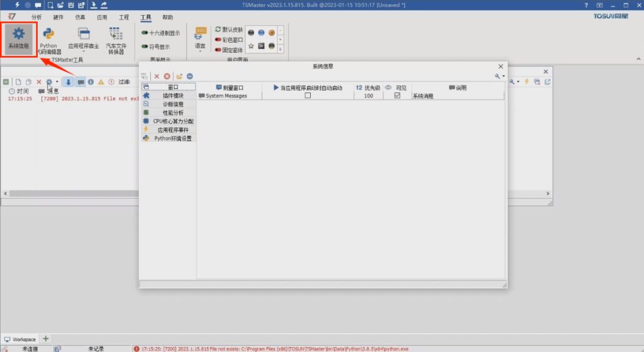The width and height of the screenshot is (644, 352).
Task: Switch to the 仿真 ribbon tab
Action: pos(80,17)
